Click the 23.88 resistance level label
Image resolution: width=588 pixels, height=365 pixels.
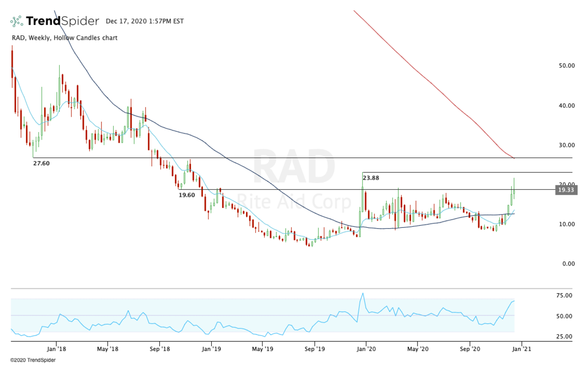pyautogui.click(x=371, y=178)
